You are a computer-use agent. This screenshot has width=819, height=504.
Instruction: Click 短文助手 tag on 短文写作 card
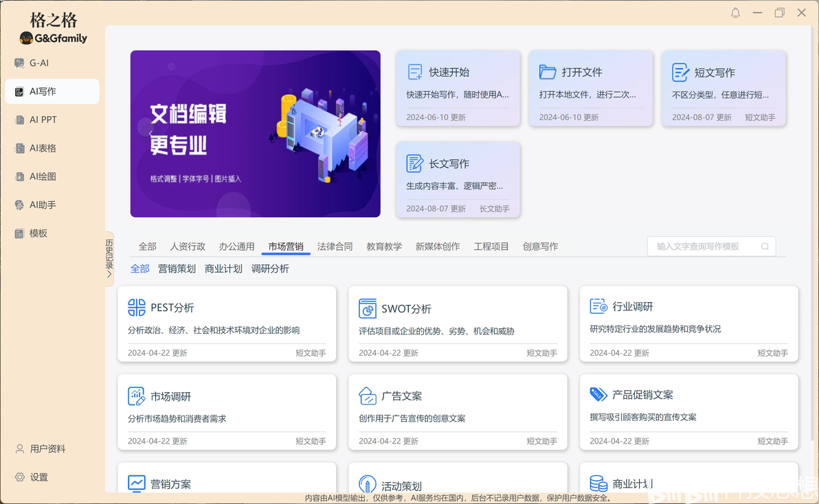760,117
